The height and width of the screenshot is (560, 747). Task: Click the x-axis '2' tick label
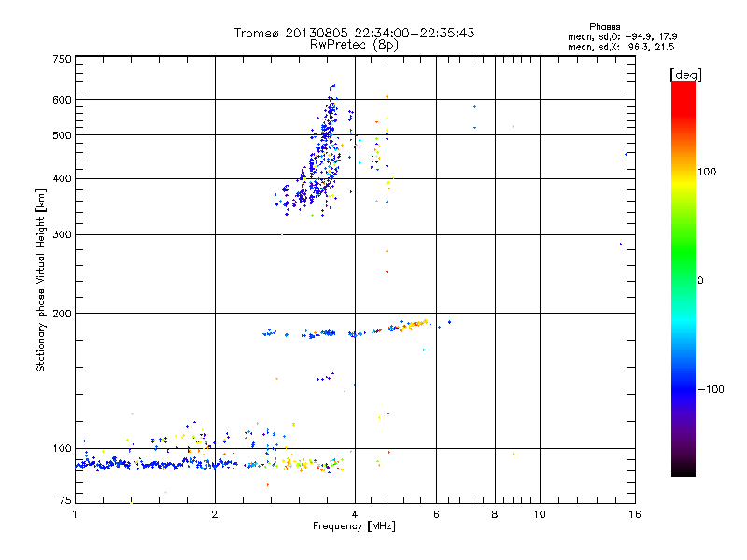pos(215,514)
